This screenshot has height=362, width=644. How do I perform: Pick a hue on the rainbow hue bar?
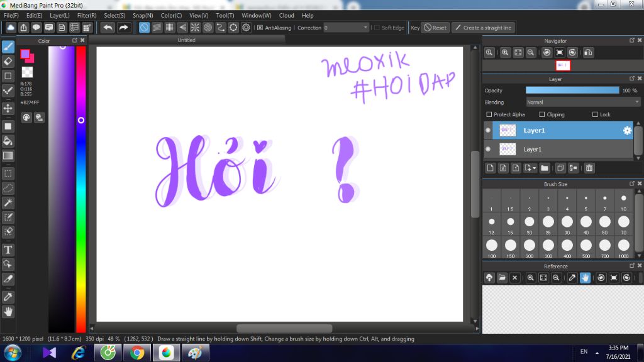(x=81, y=189)
